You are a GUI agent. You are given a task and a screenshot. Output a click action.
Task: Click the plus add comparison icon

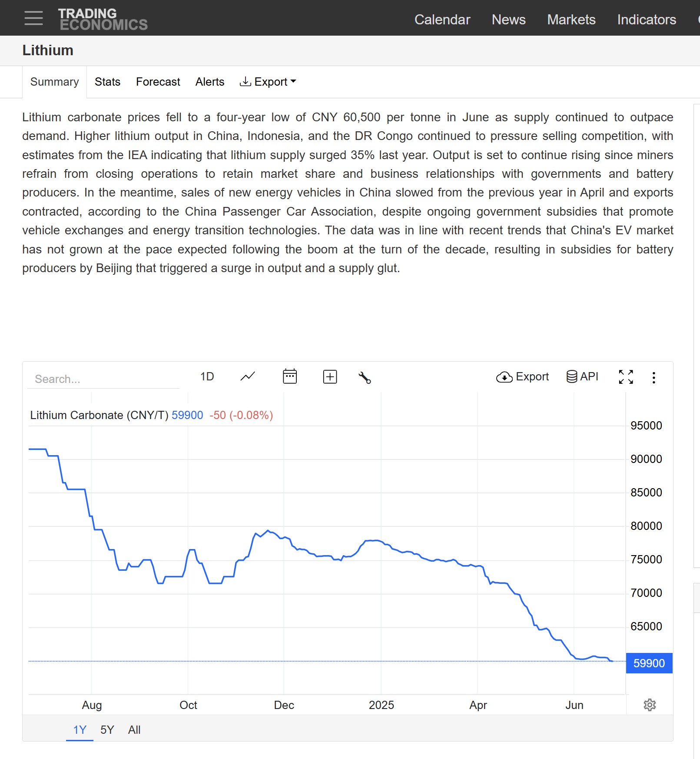point(330,376)
